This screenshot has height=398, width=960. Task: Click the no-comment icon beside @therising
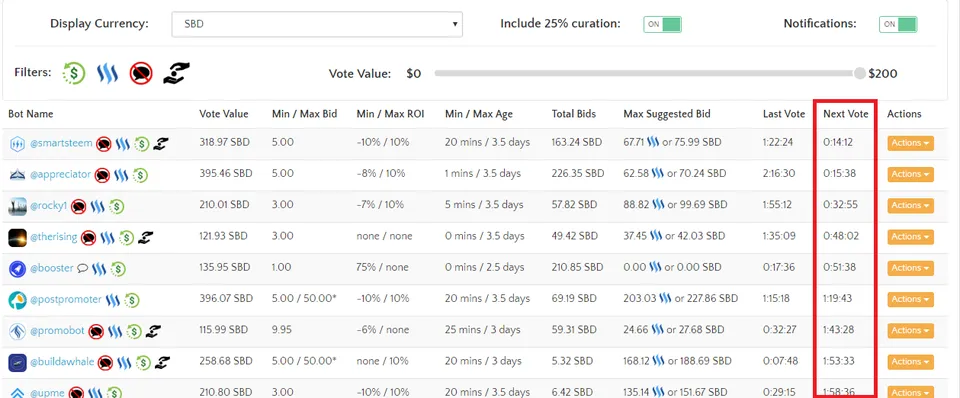tap(88, 238)
